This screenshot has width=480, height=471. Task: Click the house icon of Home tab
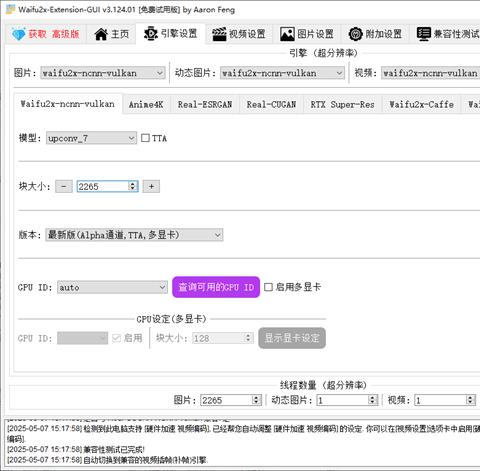[x=101, y=34]
